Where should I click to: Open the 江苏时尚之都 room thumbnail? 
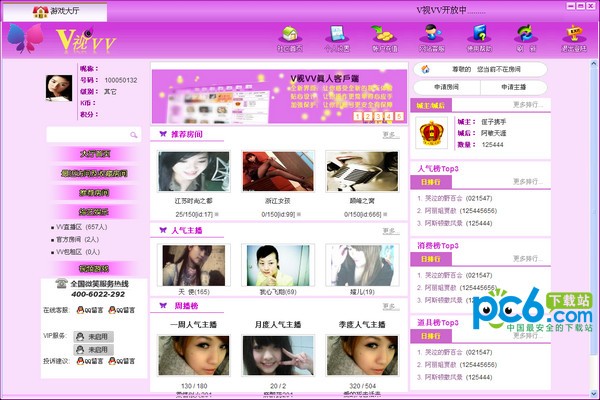(194, 171)
